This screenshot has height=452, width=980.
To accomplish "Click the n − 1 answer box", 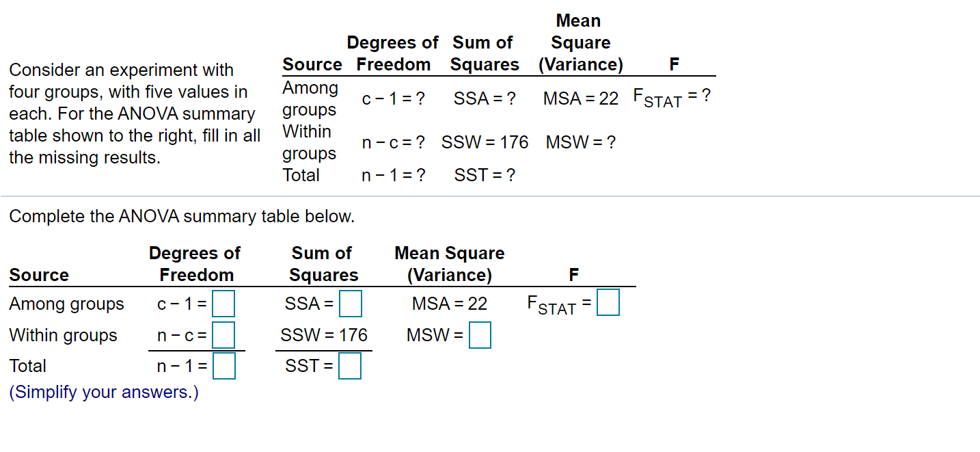I will pyautogui.click(x=225, y=366).
